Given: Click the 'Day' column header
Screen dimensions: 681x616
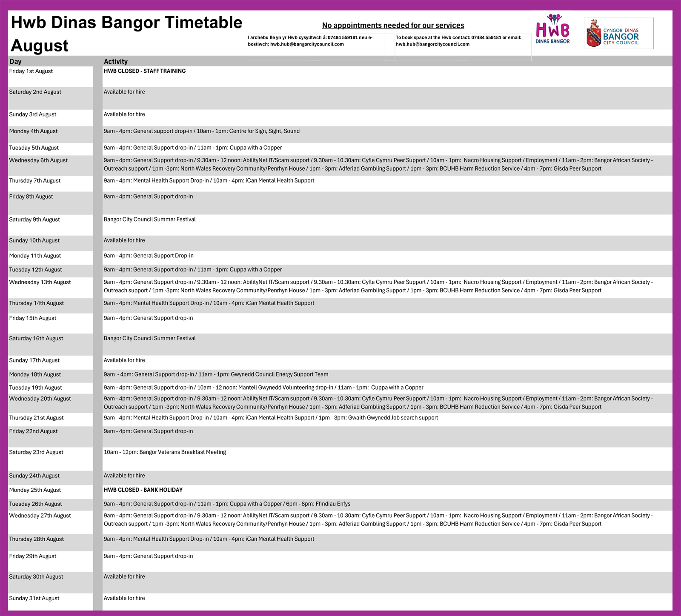Looking at the screenshot, I should [x=15, y=62].
